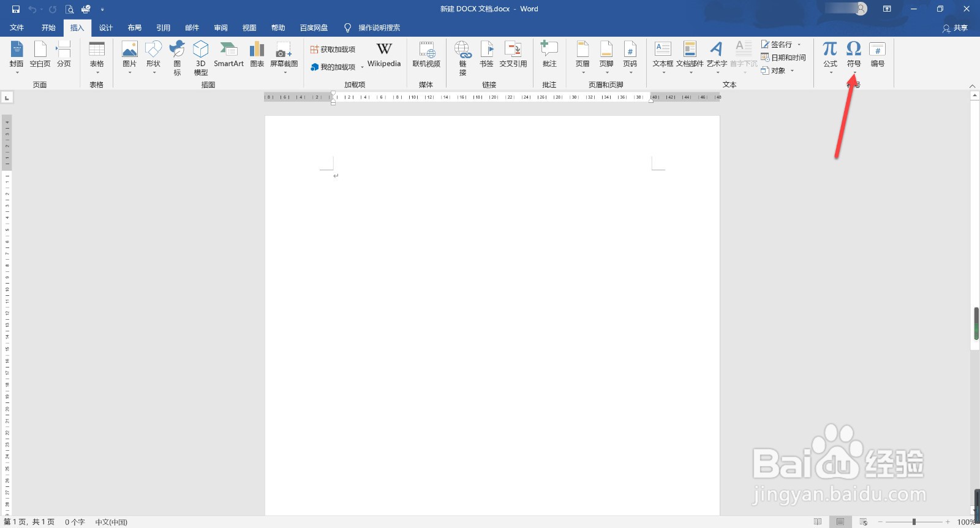This screenshot has height=528, width=980.
Task: Open Ribbon Display Options
Action: coord(887,9)
